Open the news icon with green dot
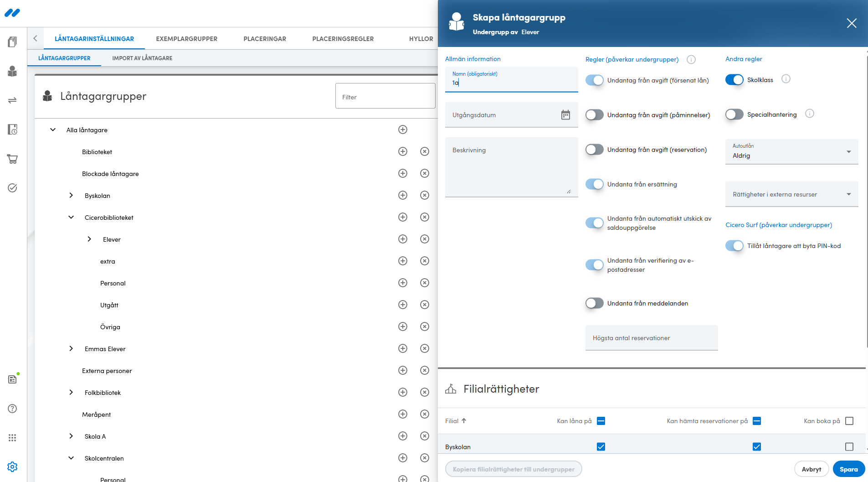Viewport: 868px width, 482px height. (12, 379)
